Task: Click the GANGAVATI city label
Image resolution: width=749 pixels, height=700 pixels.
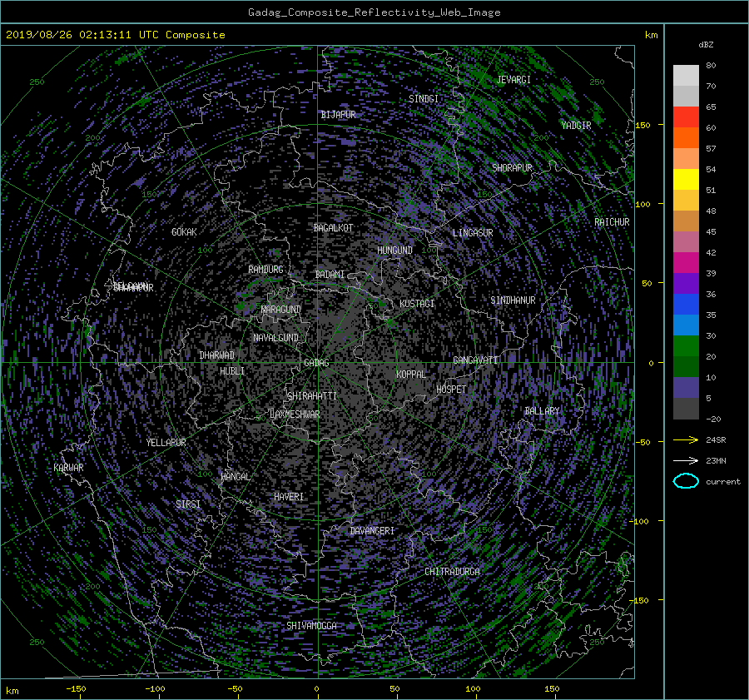Action: 475,360
